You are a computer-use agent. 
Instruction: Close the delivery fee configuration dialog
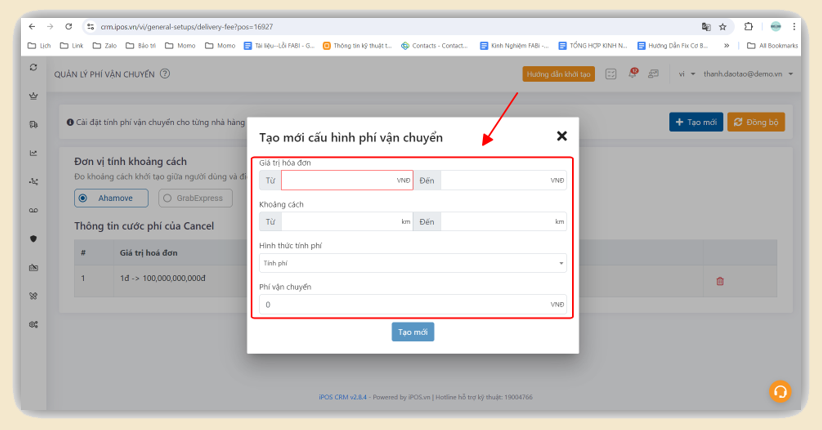click(x=561, y=136)
